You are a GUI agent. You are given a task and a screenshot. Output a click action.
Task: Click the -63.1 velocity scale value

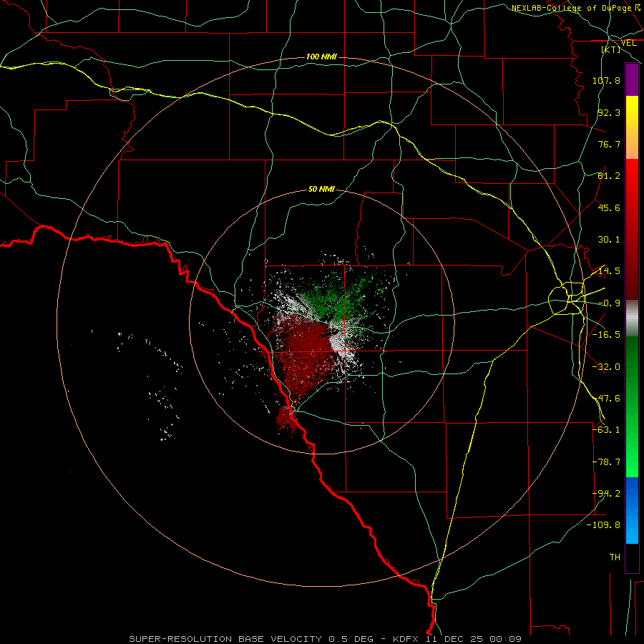(x=606, y=430)
